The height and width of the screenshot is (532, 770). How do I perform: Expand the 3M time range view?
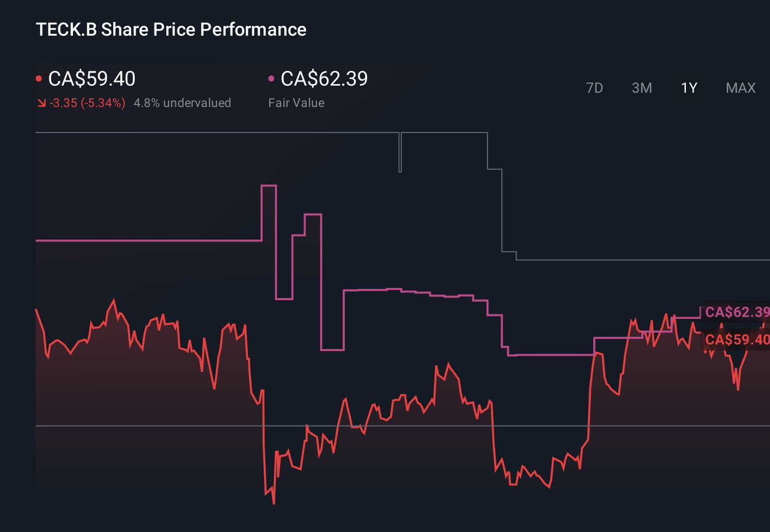click(x=641, y=88)
